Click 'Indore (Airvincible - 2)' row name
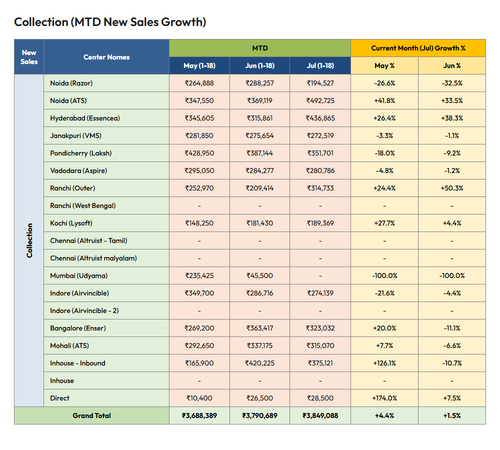The height and width of the screenshot is (450, 500). pos(84,311)
